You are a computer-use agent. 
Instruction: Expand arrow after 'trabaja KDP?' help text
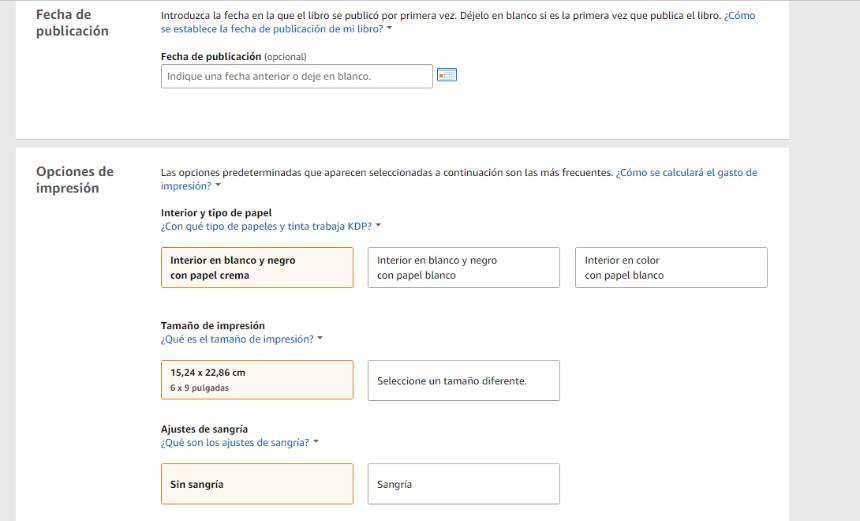click(378, 226)
